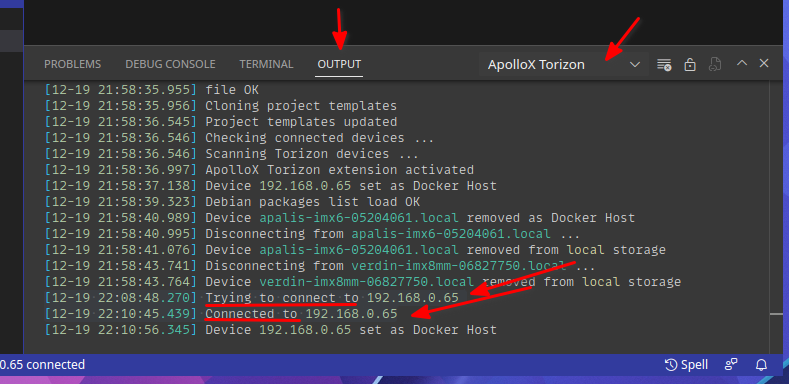Click the Spell checker status item
Image resolution: width=789 pixels, height=384 pixels.
pos(686,365)
